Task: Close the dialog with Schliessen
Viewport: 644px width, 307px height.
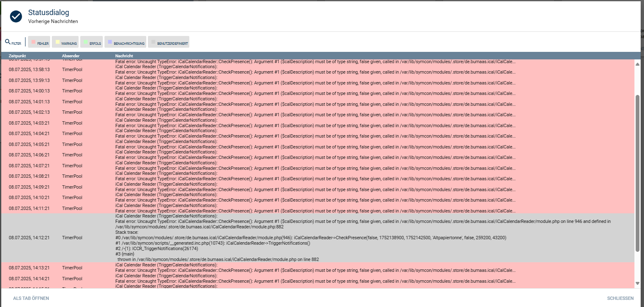Action: click(620, 298)
